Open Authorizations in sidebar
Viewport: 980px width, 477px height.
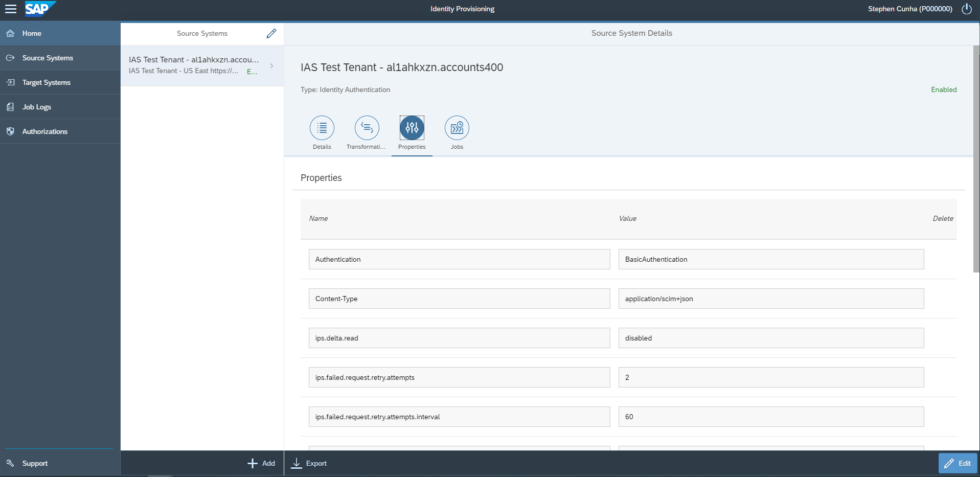[x=60, y=131]
